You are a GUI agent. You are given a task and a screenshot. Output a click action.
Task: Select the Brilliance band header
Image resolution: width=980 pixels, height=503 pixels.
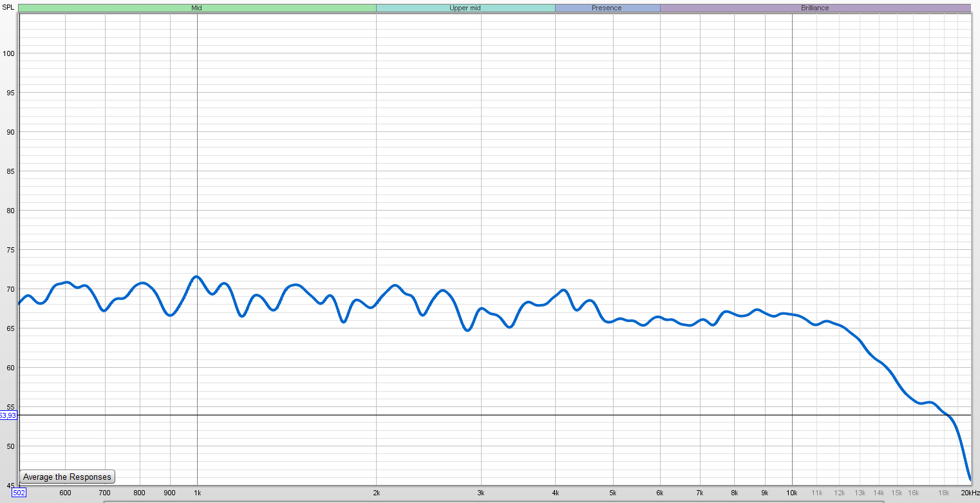pyautogui.click(x=815, y=8)
